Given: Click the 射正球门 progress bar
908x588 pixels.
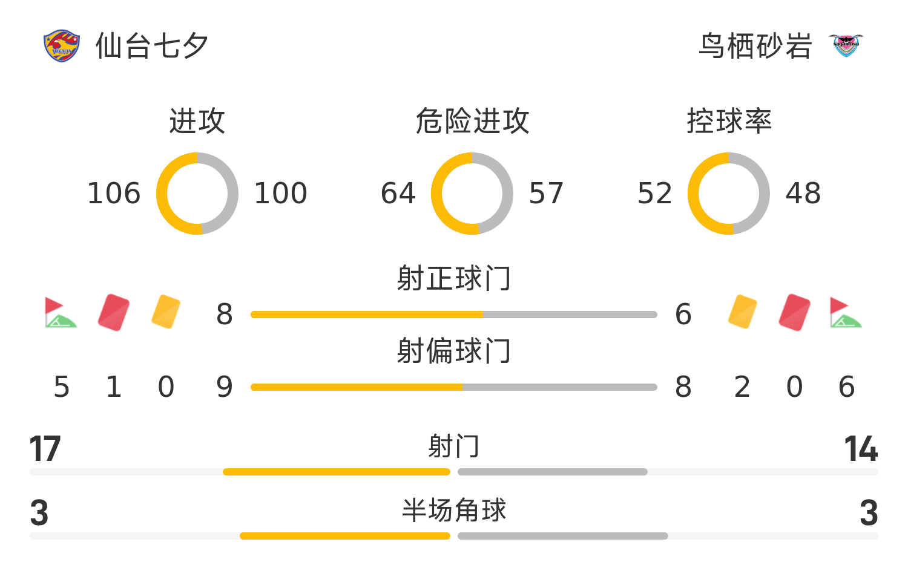Looking at the screenshot, I should (454, 315).
